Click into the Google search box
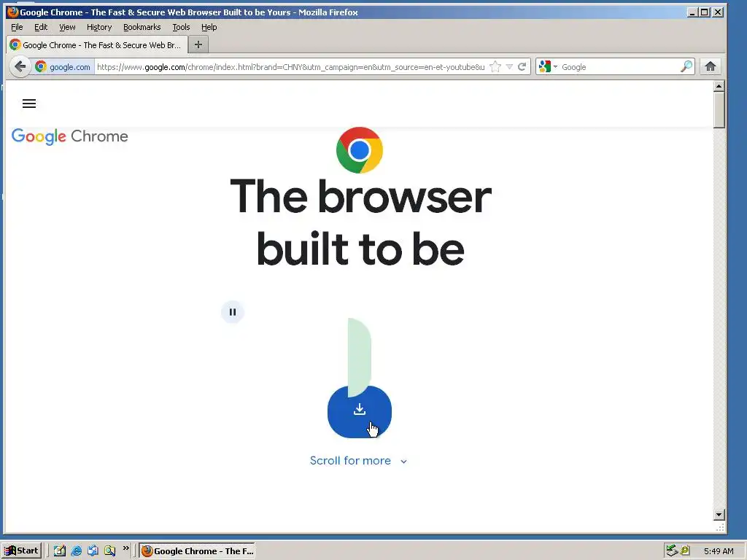This screenshot has height=560, width=747. [619, 66]
